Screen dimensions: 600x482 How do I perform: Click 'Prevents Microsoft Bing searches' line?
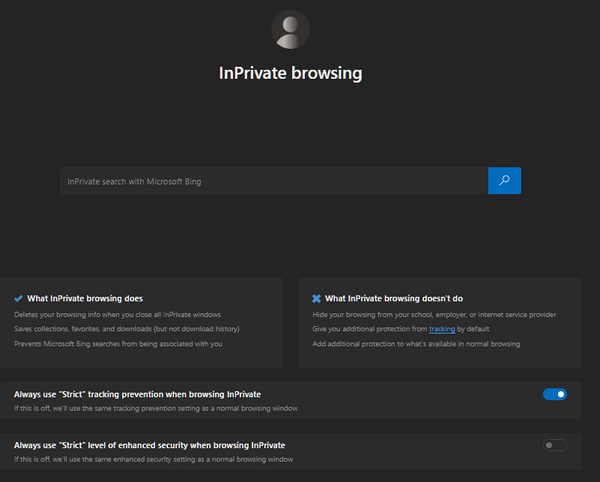118,344
